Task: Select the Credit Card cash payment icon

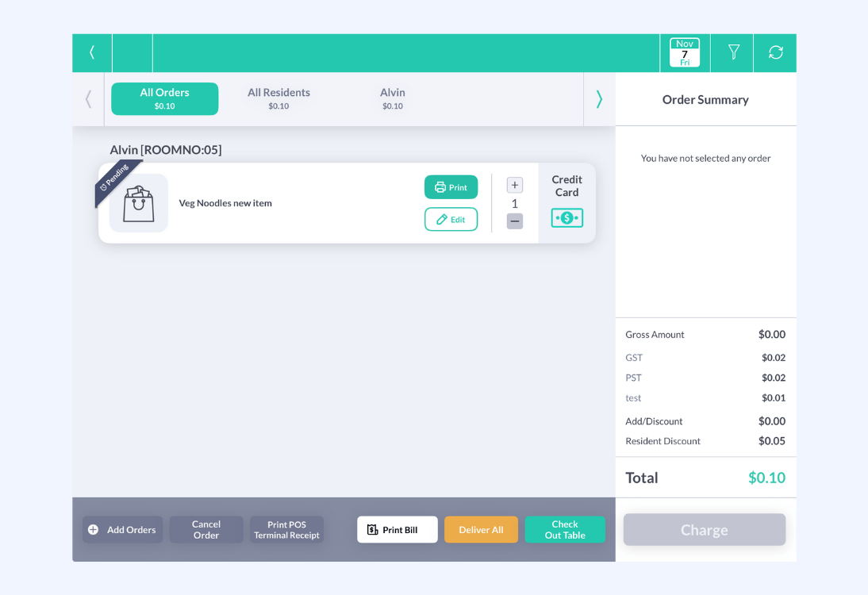Action: (567, 217)
